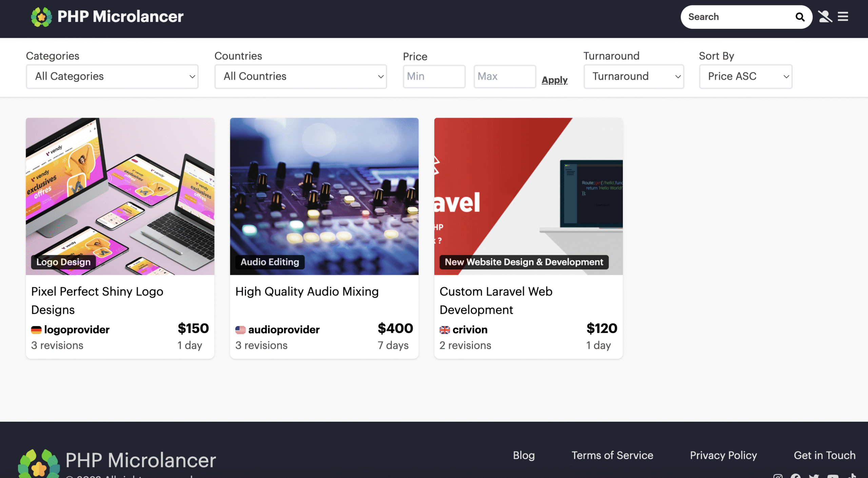The width and height of the screenshot is (868, 478).
Task: Click the Apply price filter link
Action: pyautogui.click(x=554, y=80)
